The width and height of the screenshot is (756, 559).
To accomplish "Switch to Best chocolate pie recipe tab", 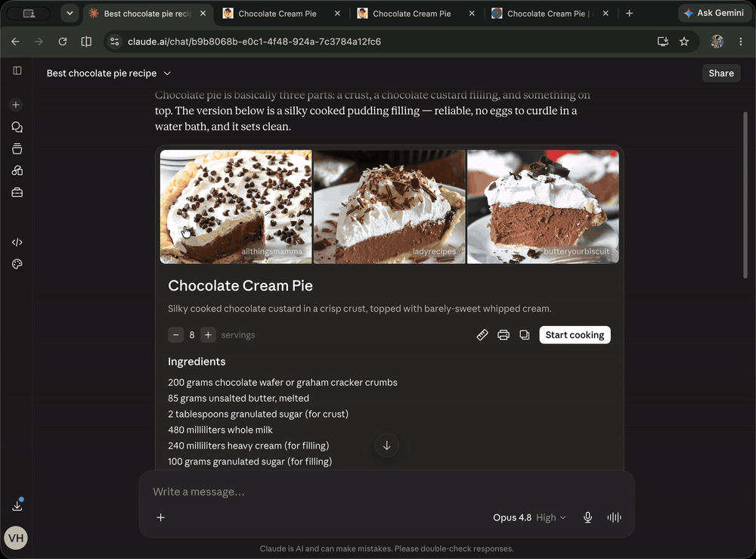I will coord(147,14).
